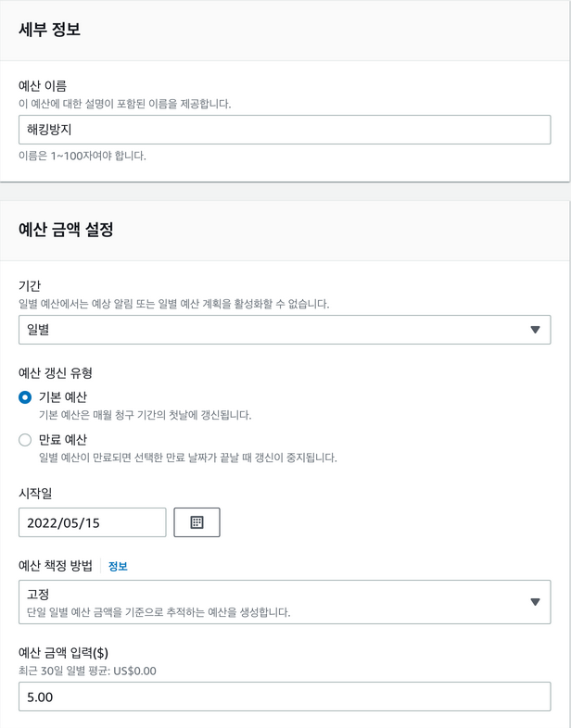Screen dimensions: 571x728
Task: Focus the 시작일 date field 2022/05/15
Action: point(92,522)
